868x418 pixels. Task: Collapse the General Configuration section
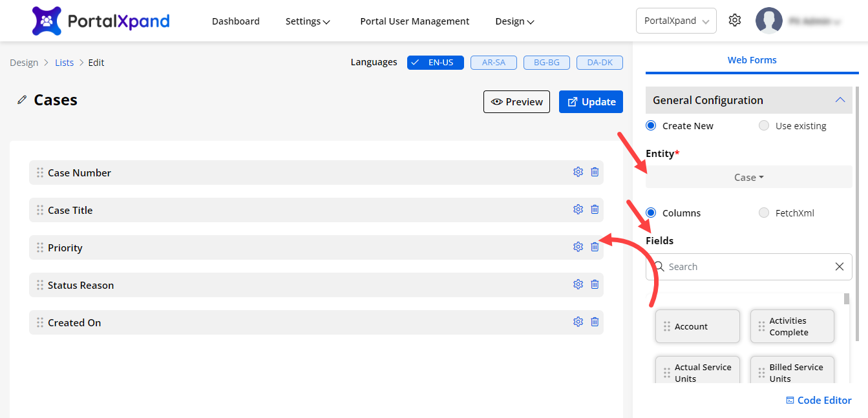(x=840, y=100)
